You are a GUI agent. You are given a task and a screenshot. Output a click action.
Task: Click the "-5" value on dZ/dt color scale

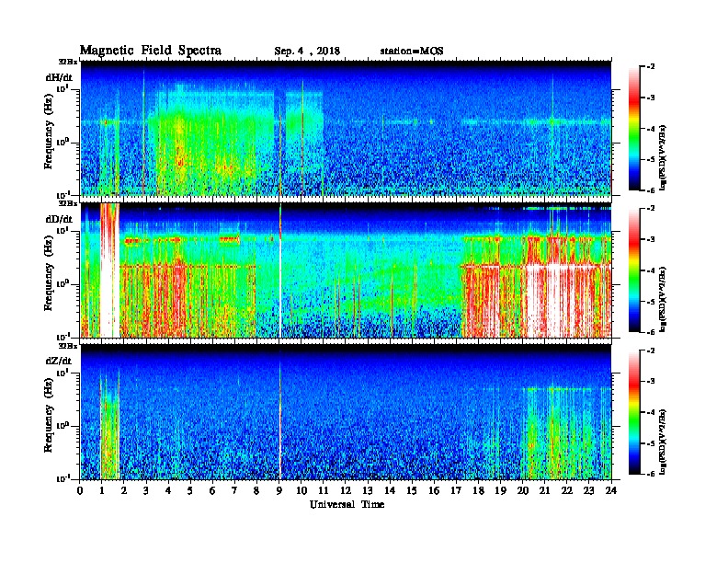(x=652, y=443)
